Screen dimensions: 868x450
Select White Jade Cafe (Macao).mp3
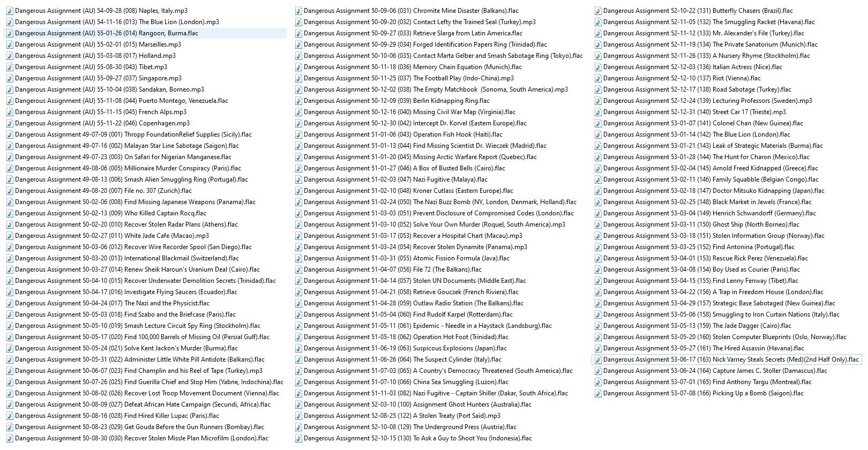(x=111, y=236)
